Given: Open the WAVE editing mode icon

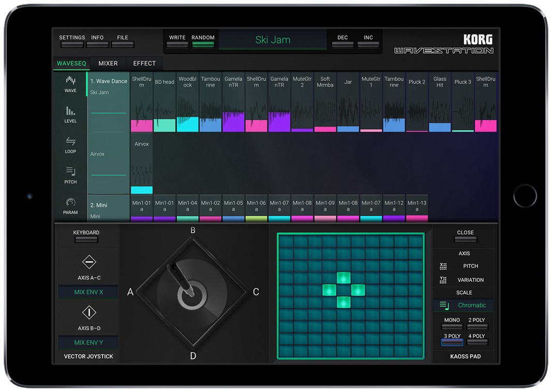Looking at the screenshot, I should 70,81.
